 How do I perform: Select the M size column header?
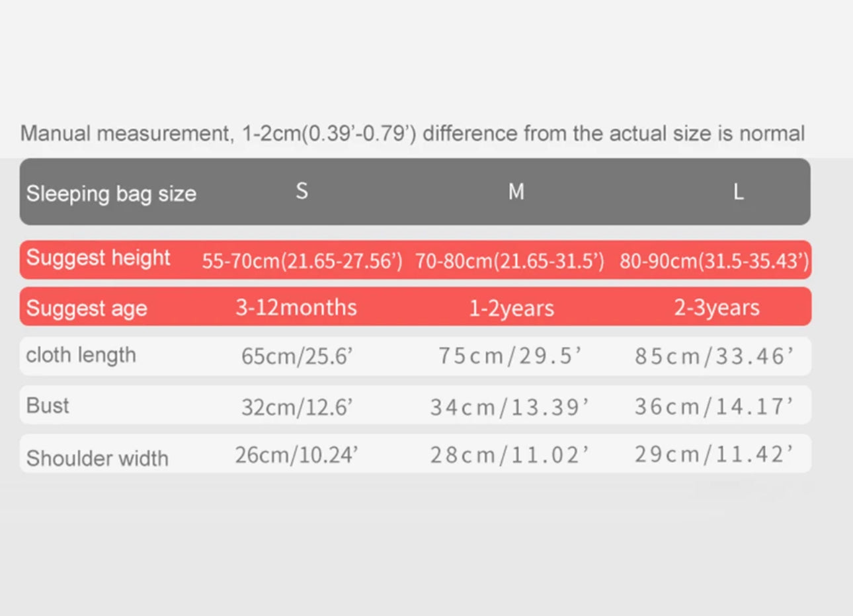(516, 192)
